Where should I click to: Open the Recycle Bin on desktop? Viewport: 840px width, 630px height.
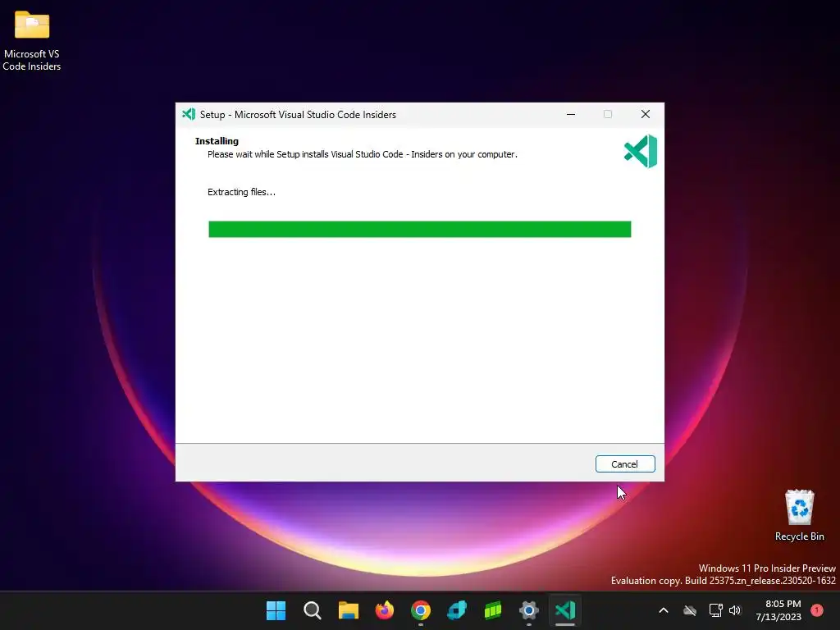click(x=799, y=515)
